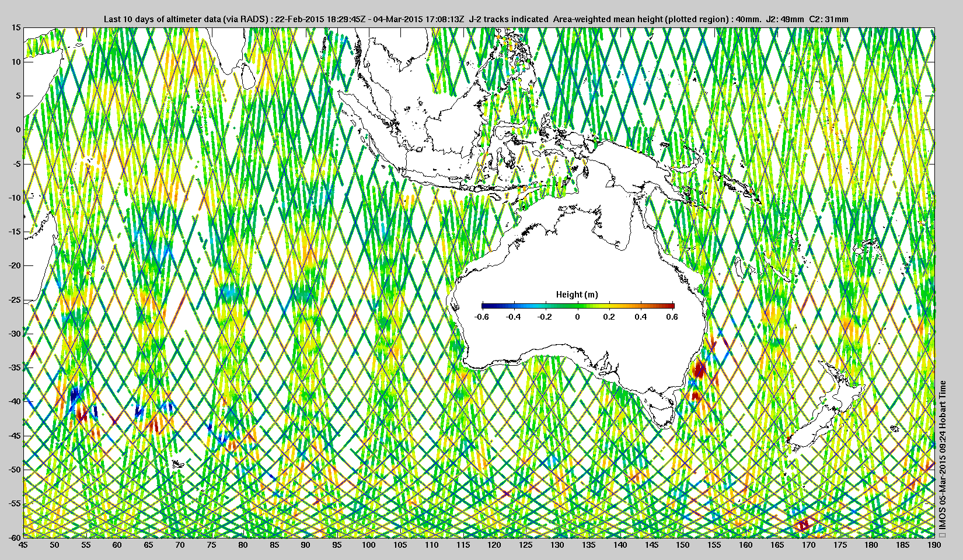Click the dark red end of the height colorbar
Viewport: 963px width, 560px height.
coord(671,306)
